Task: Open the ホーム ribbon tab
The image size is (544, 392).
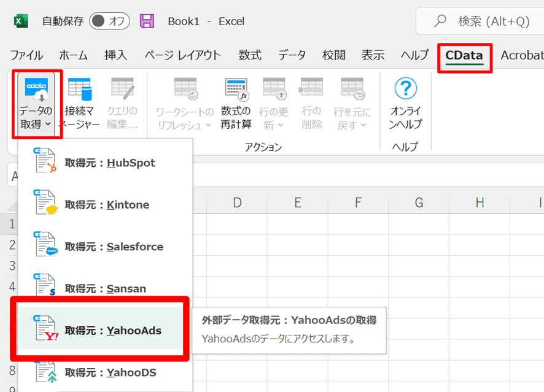Action: 73,55
